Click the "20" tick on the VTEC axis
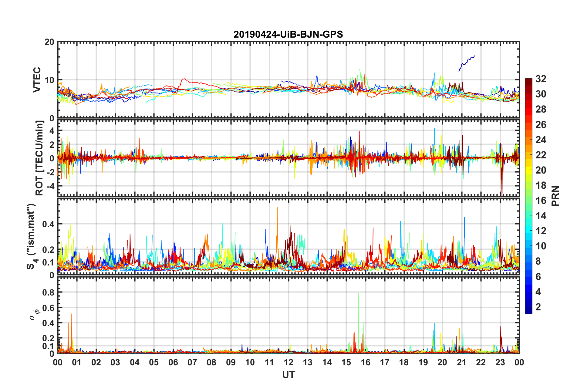This screenshot has width=577, height=392. click(49, 42)
